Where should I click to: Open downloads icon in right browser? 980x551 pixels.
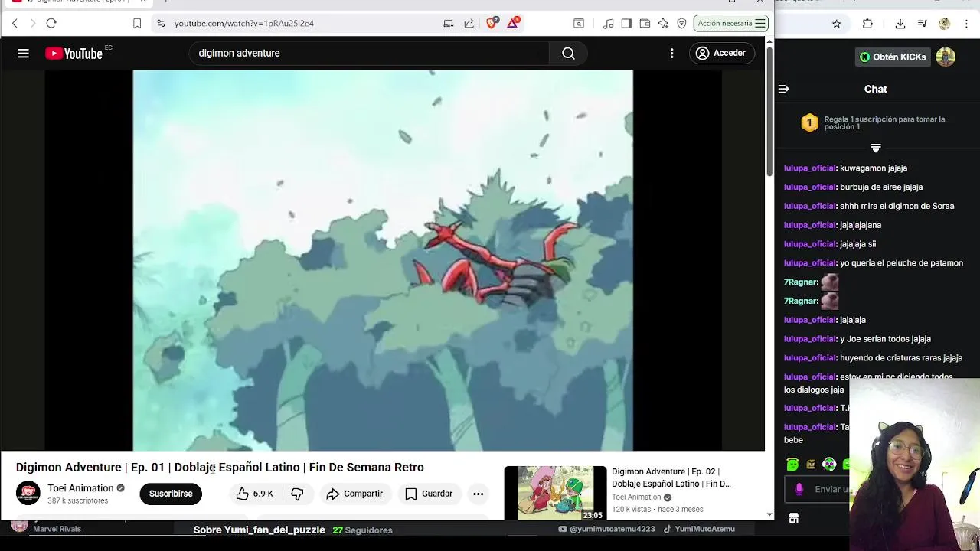click(900, 24)
